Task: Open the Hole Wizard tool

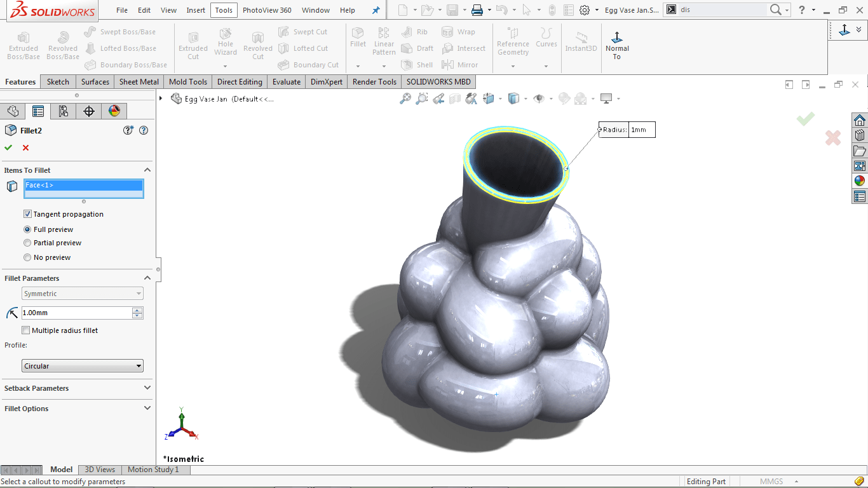Action: (x=225, y=43)
